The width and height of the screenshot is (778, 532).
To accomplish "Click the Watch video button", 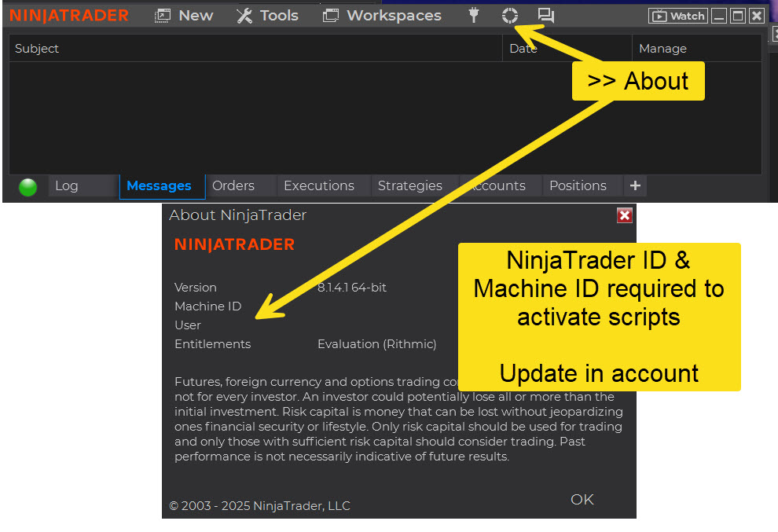I will (677, 16).
